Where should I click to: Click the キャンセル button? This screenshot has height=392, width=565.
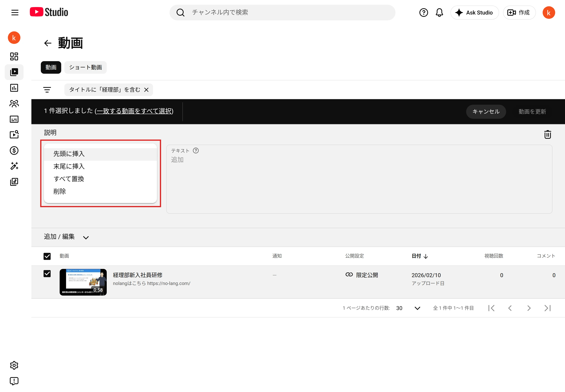(486, 112)
